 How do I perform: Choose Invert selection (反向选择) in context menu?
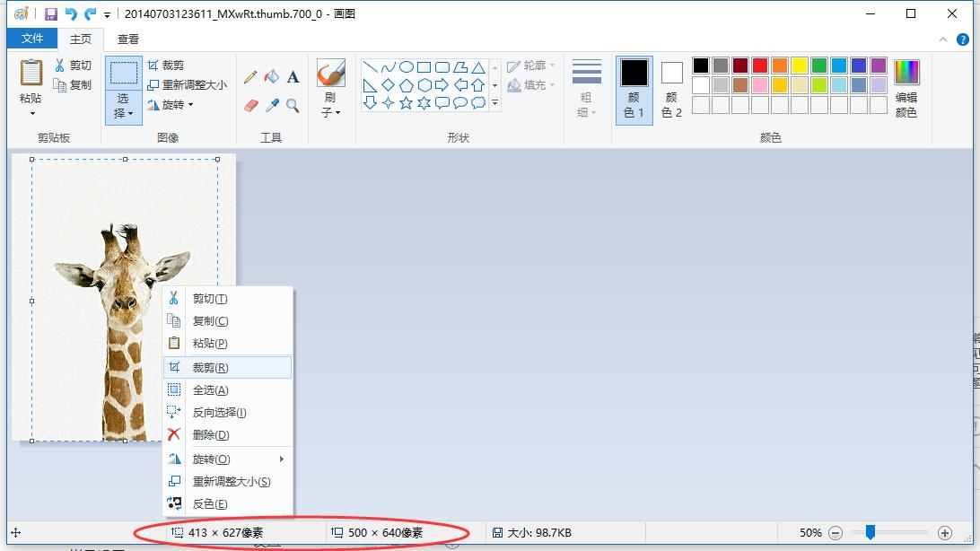pyautogui.click(x=228, y=412)
